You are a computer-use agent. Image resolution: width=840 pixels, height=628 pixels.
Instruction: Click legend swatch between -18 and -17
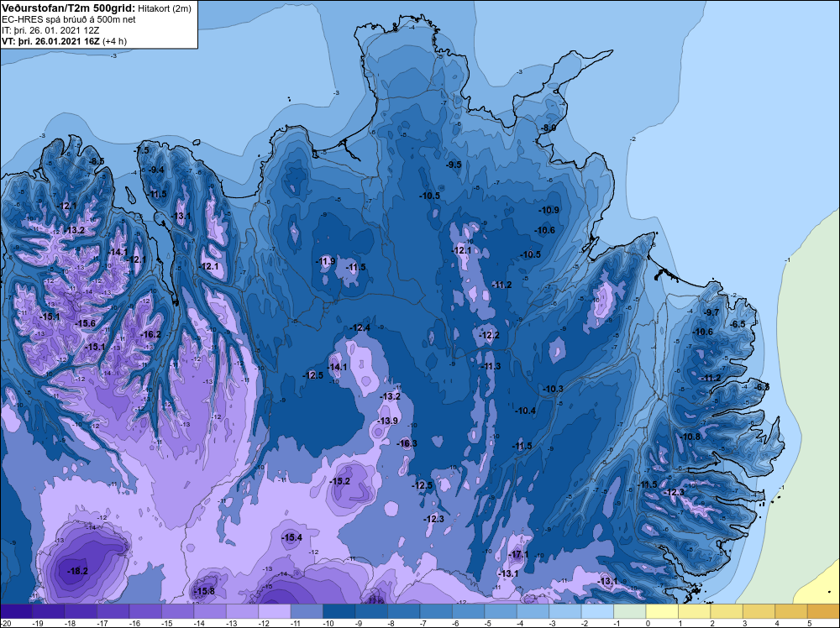tap(81, 611)
